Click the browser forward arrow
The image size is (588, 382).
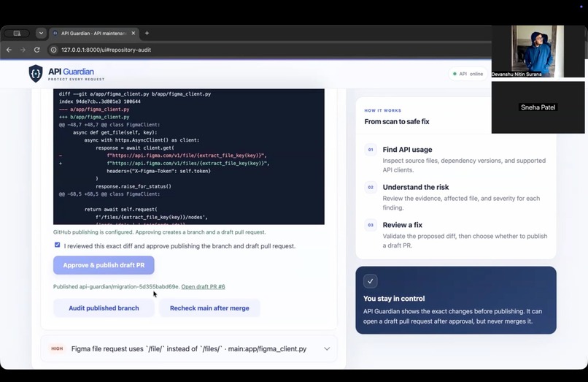(23, 50)
